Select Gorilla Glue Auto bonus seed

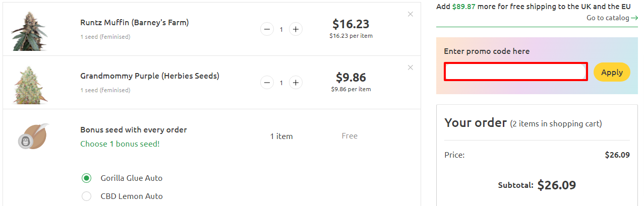point(86,178)
